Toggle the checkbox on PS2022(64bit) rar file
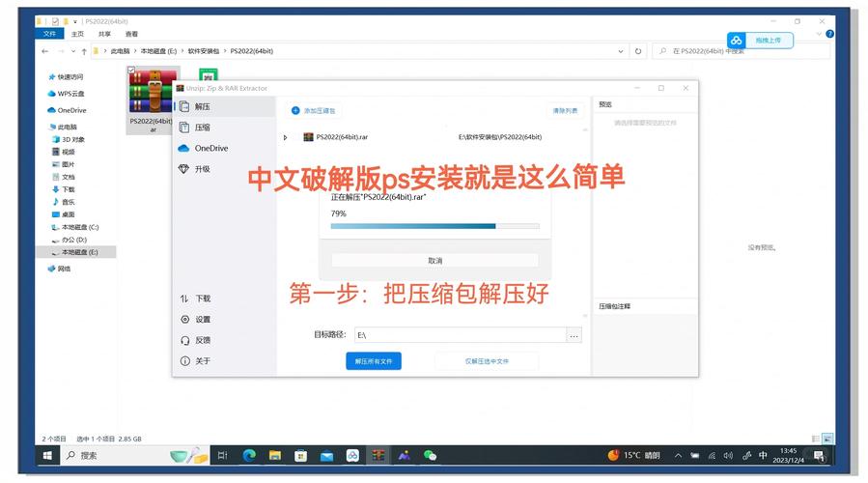The height and width of the screenshot is (483, 868). [131, 71]
